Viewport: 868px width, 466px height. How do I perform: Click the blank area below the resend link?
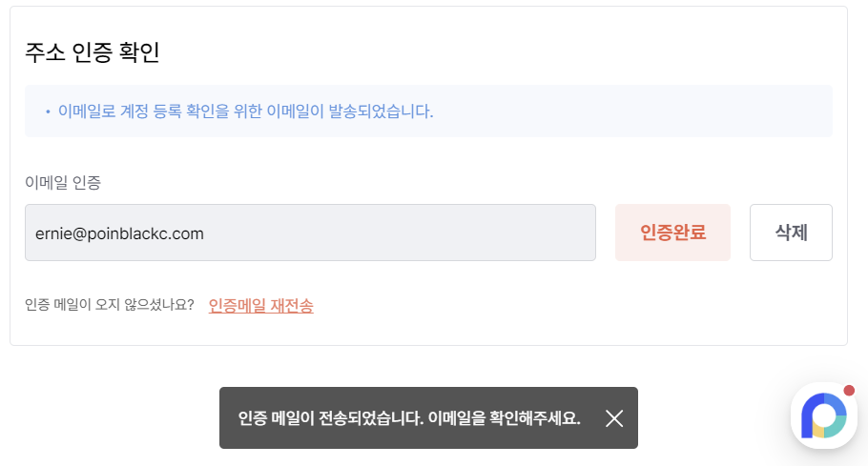pyautogui.click(x=426, y=331)
